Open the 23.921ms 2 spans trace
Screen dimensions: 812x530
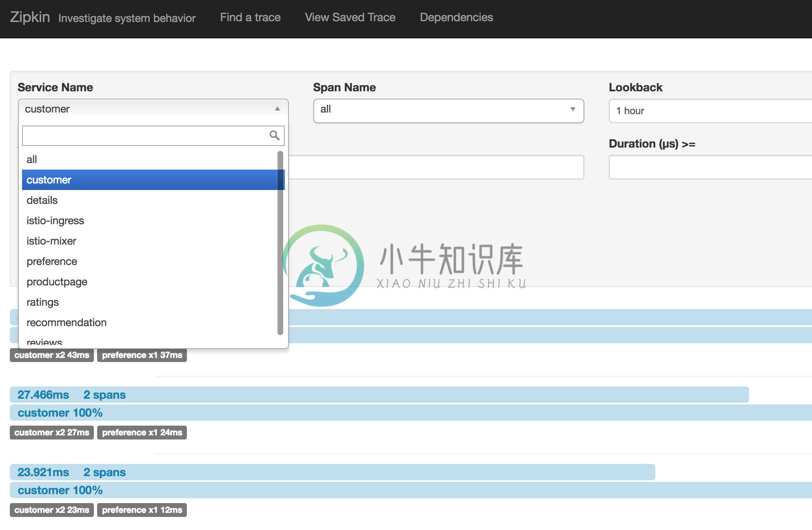tap(333, 472)
